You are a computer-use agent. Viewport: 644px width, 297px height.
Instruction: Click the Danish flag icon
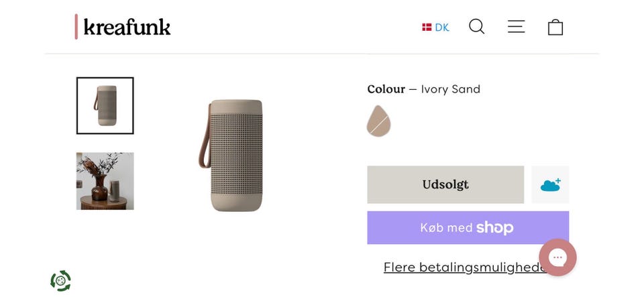[x=426, y=27]
